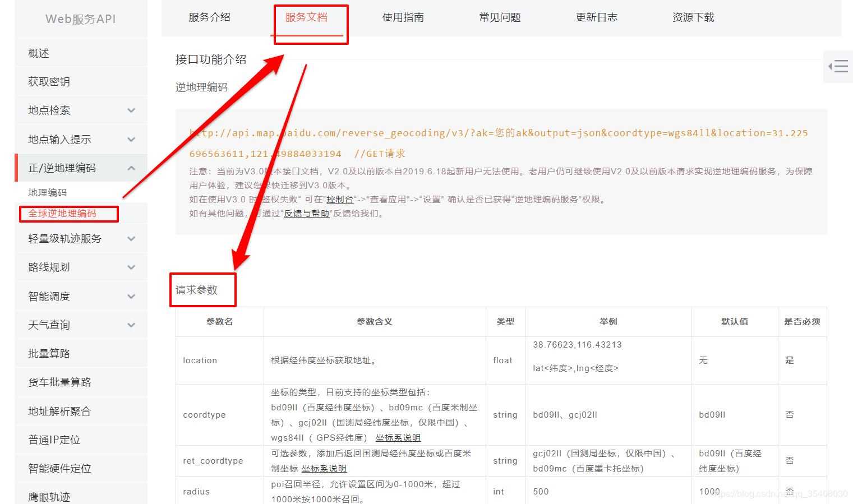Open the 控制台 link in the notice text
Screen dimensions: 853x504
341,199
